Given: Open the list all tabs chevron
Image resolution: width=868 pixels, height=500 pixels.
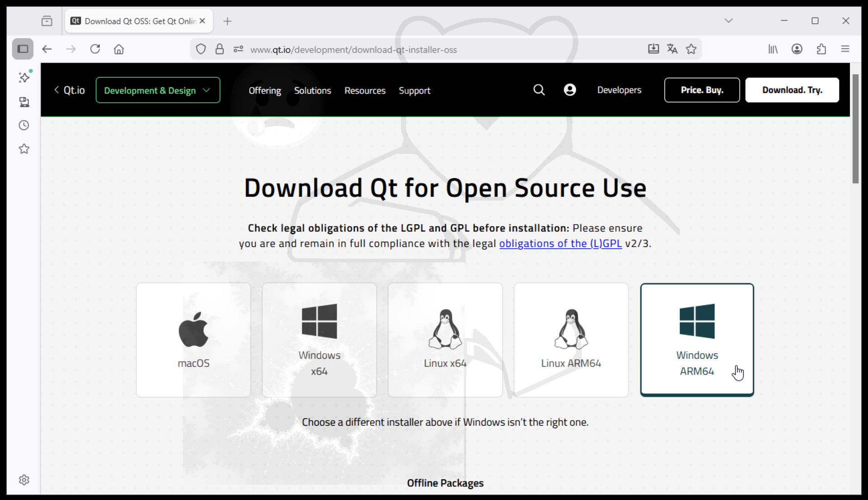Looking at the screenshot, I should coord(728,21).
